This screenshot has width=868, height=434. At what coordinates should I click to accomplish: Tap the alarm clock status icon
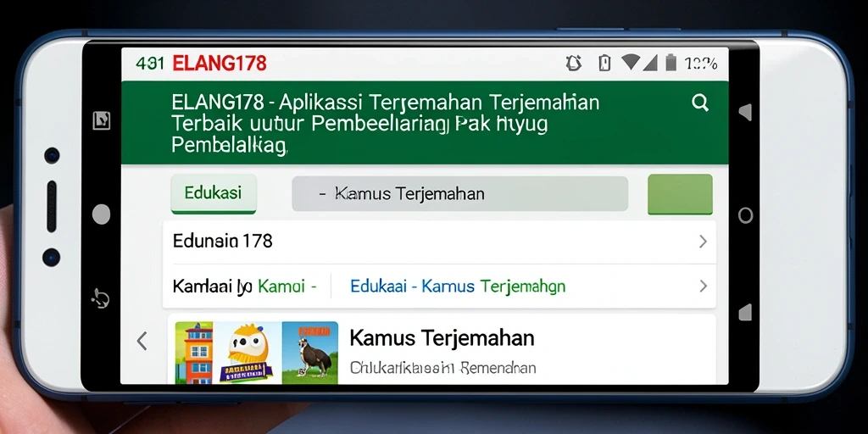pyautogui.click(x=574, y=63)
